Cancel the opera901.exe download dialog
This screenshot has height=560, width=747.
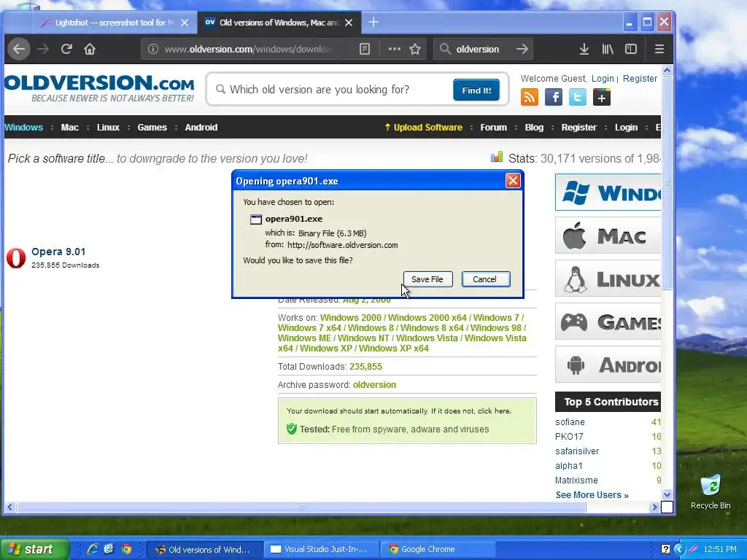(x=485, y=279)
